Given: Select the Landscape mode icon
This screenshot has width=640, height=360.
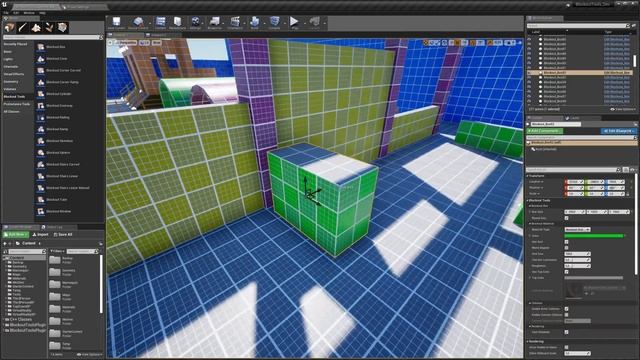Looking at the screenshot, I should (x=36, y=27).
